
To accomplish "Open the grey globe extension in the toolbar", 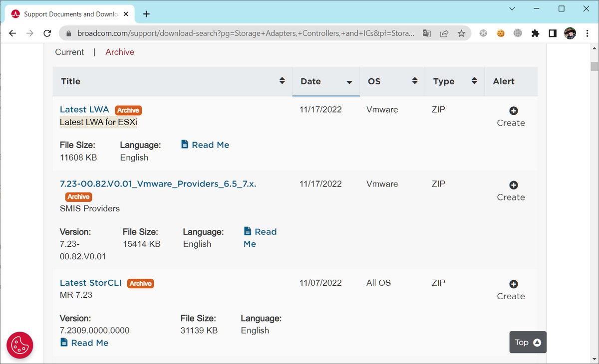I will (x=518, y=33).
